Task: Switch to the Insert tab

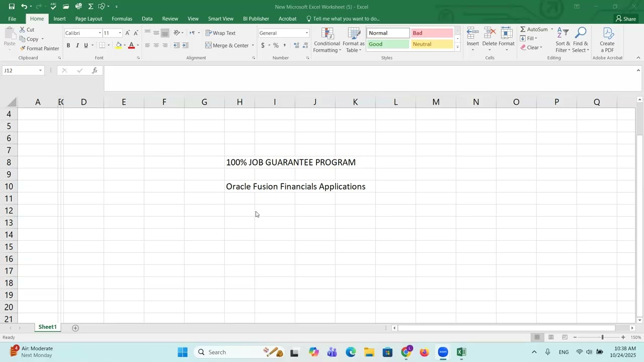Action: (60, 19)
